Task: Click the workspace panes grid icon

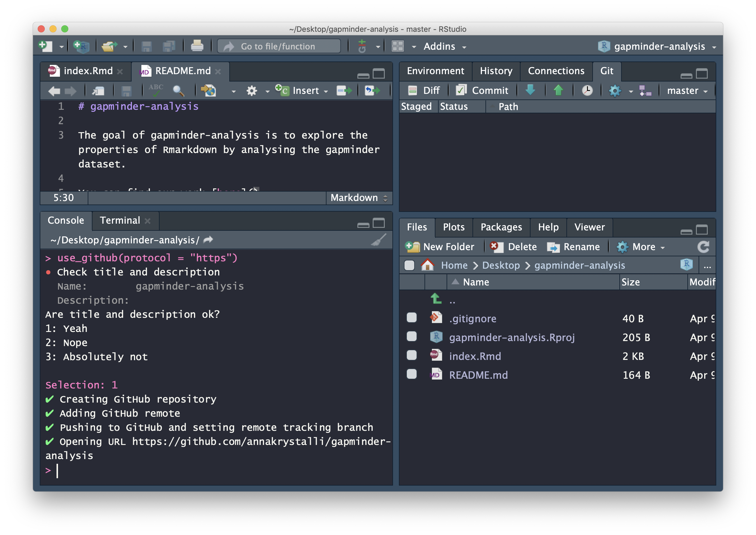Action: click(397, 46)
